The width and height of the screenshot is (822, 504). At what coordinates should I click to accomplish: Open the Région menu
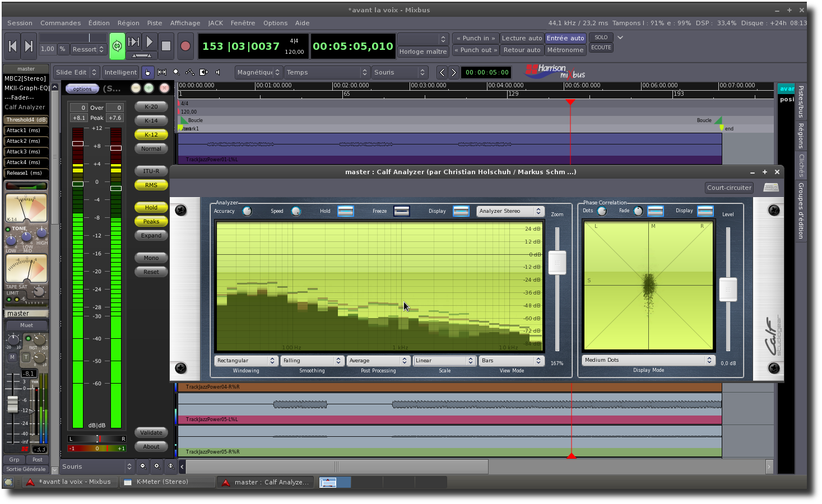(x=128, y=23)
